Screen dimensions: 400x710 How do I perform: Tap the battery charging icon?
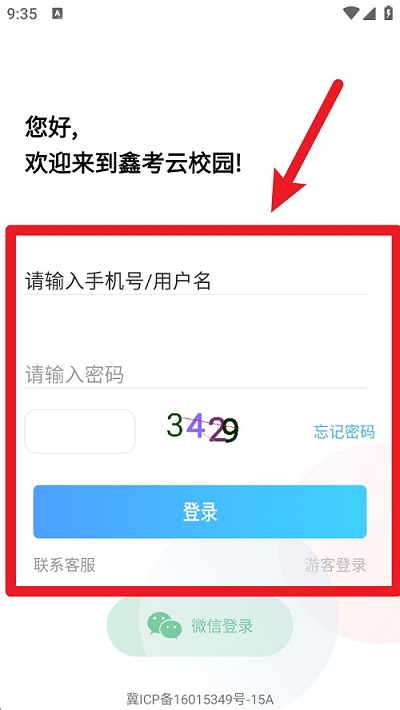[x=388, y=13]
